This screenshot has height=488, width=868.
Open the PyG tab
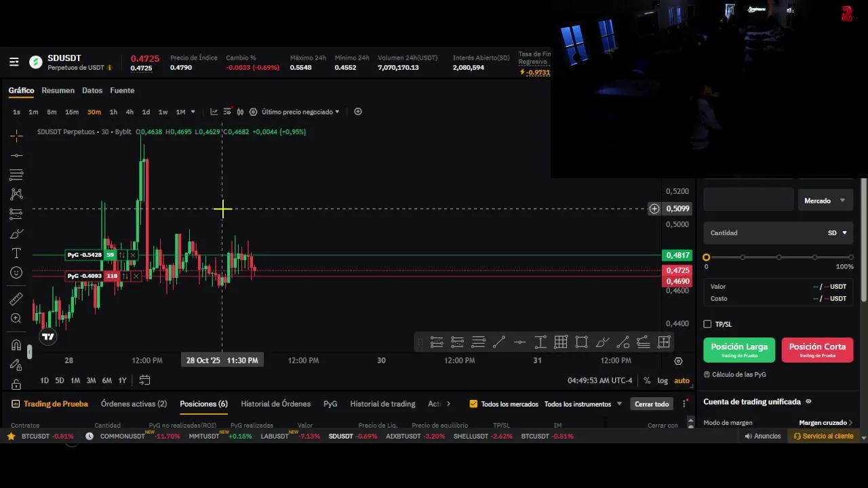pyautogui.click(x=330, y=404)
